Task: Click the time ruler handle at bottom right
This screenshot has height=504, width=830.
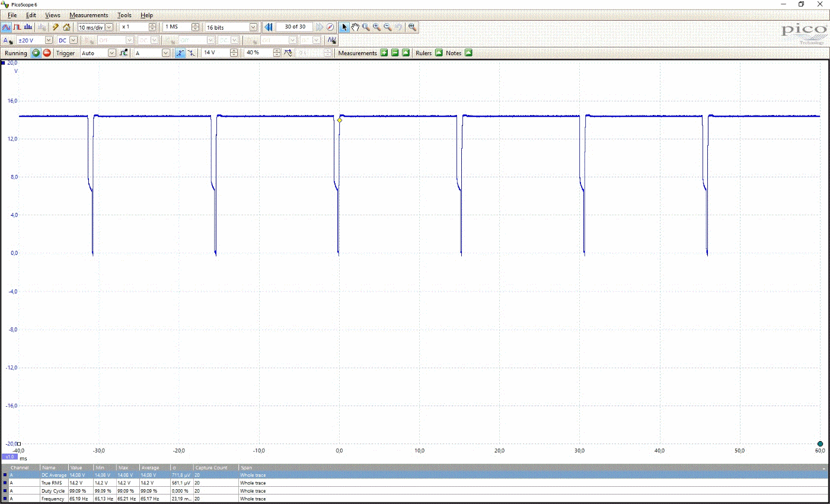Action: tap(820, 444)
